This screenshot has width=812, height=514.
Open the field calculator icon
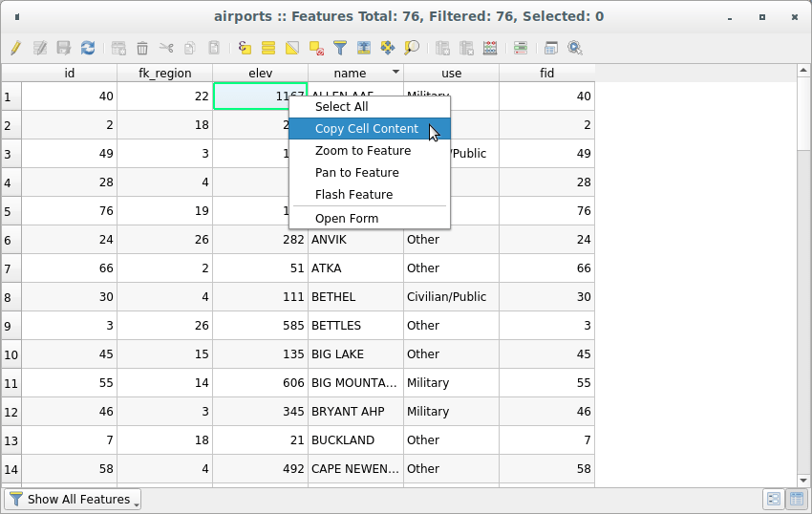(x=490, y=48)
